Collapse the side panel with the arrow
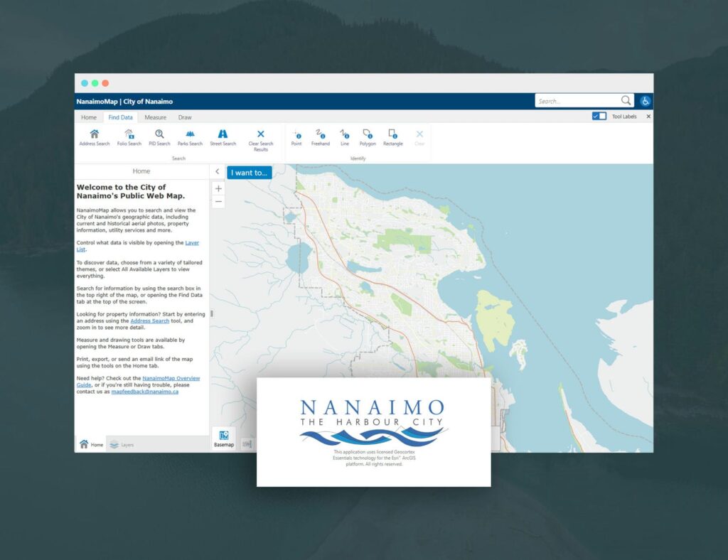This screenshot has height=560, width=728. [x=217, y=172]
